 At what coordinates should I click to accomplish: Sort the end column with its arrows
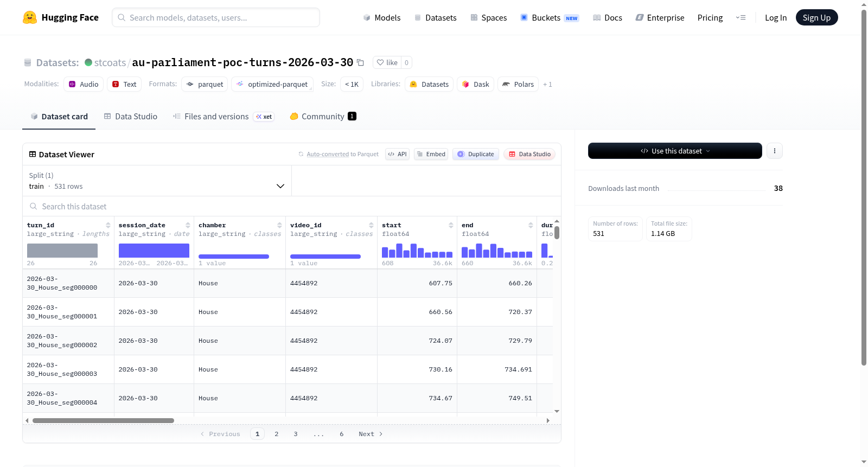click(531, 225)
